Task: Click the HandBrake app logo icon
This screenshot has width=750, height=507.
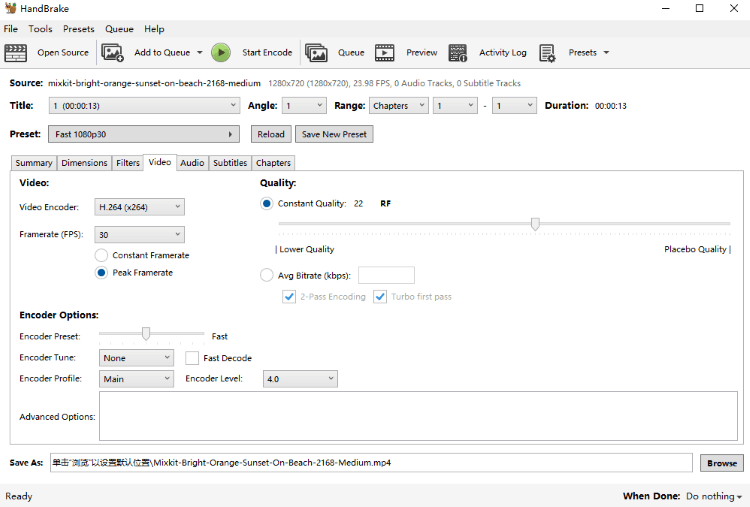Action: 11,8
